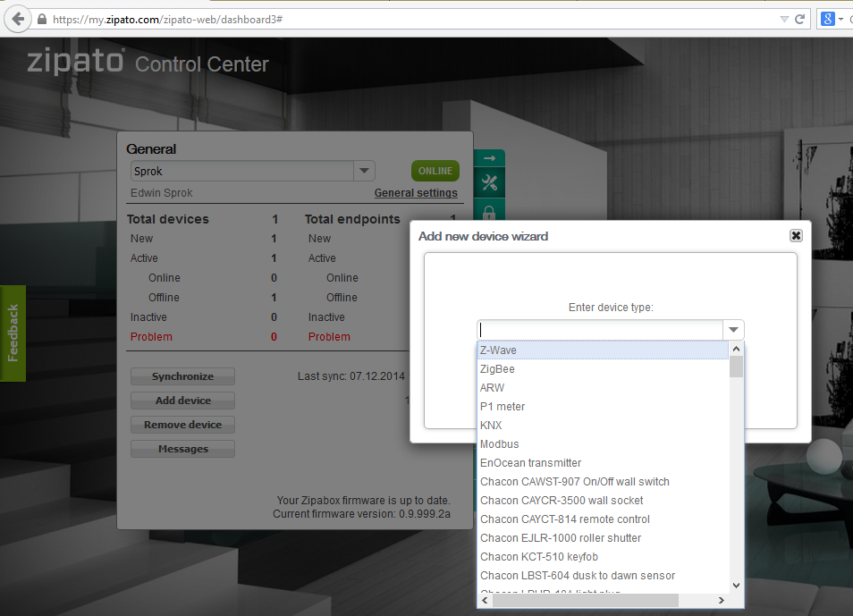This screenshot has width=853, height=616.
Task: Click the Synchronize button
Action: (x=182, y=376)
